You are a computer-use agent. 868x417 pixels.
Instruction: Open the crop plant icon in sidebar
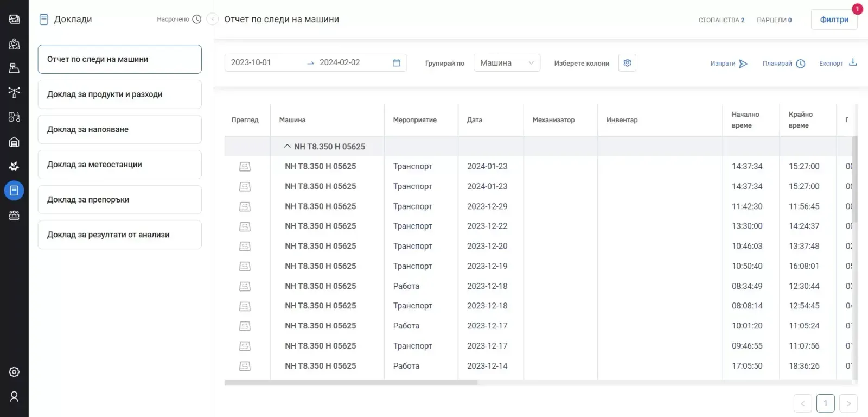14,166
